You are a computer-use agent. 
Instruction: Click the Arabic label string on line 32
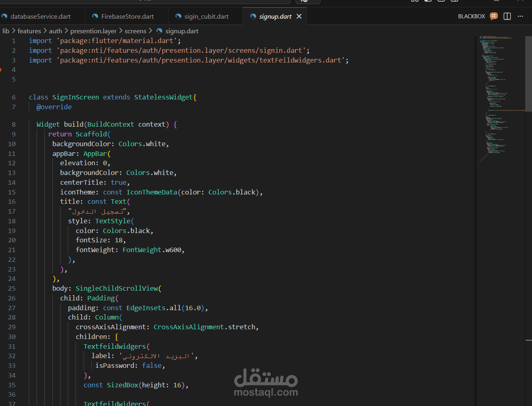(158, 356)
